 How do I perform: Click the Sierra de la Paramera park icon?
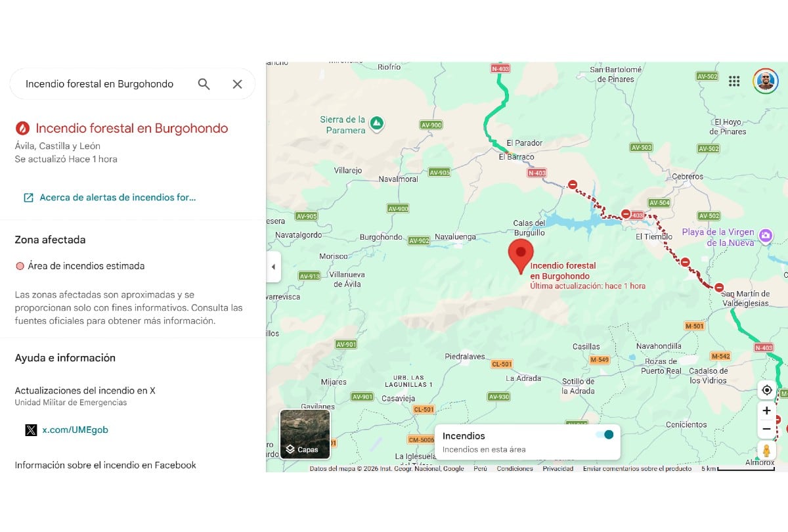[x=377, y=123]
